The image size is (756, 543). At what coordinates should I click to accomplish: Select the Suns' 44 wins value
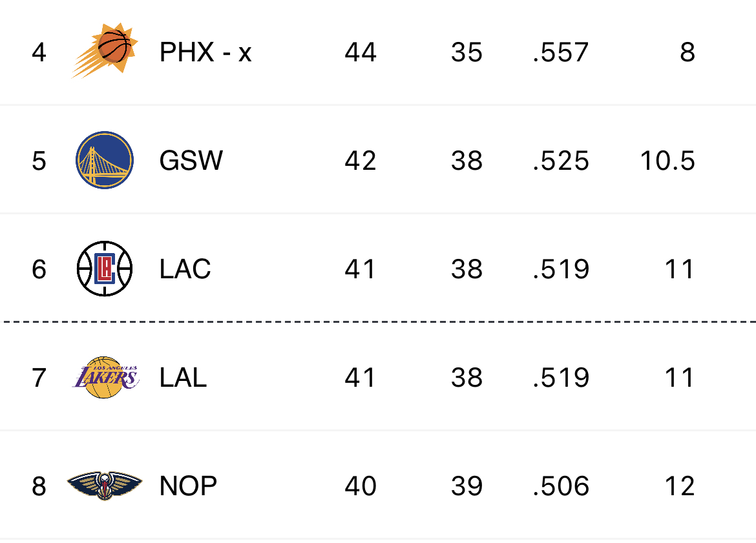pyautogui.click(x=361, y=52)
